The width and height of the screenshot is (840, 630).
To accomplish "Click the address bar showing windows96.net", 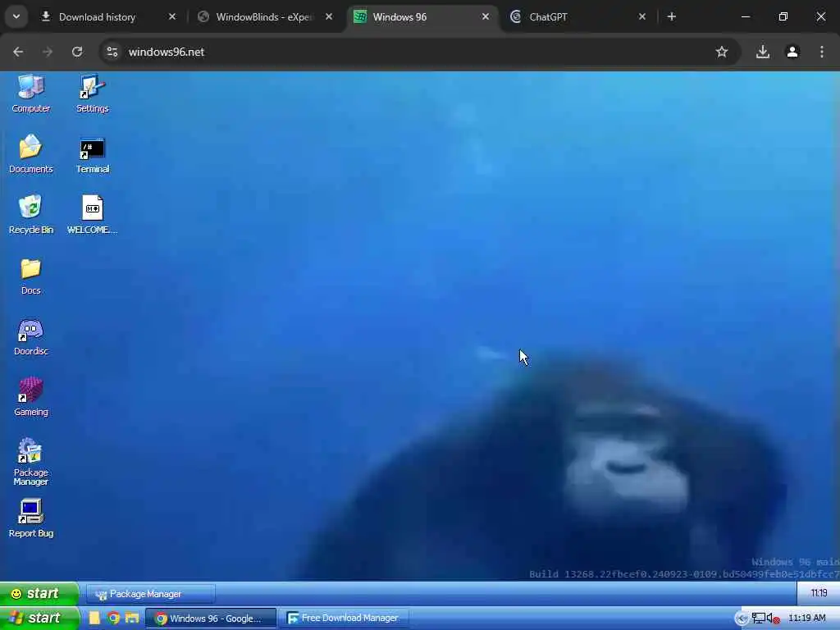I will click(420, 52).
